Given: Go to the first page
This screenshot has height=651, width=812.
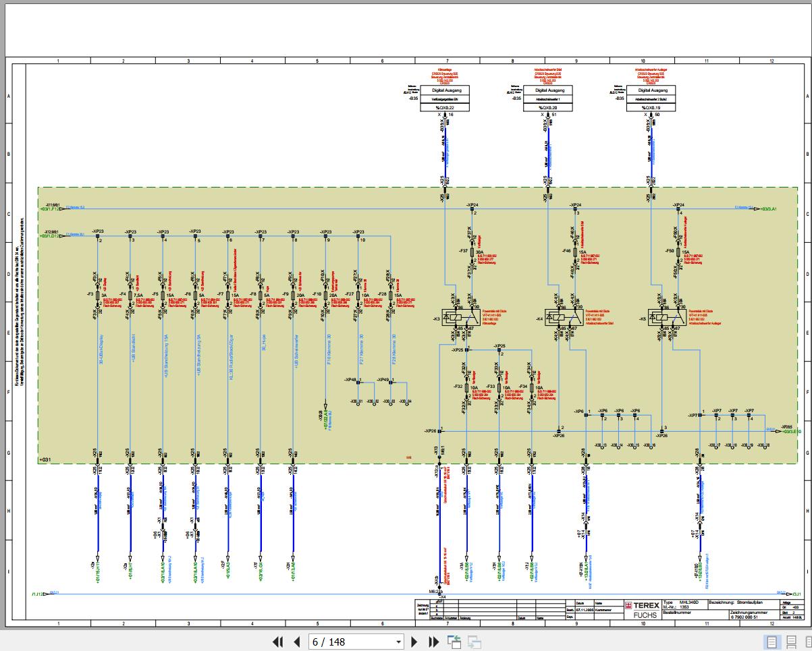Looking at the screenshot, I should [277, 642].
